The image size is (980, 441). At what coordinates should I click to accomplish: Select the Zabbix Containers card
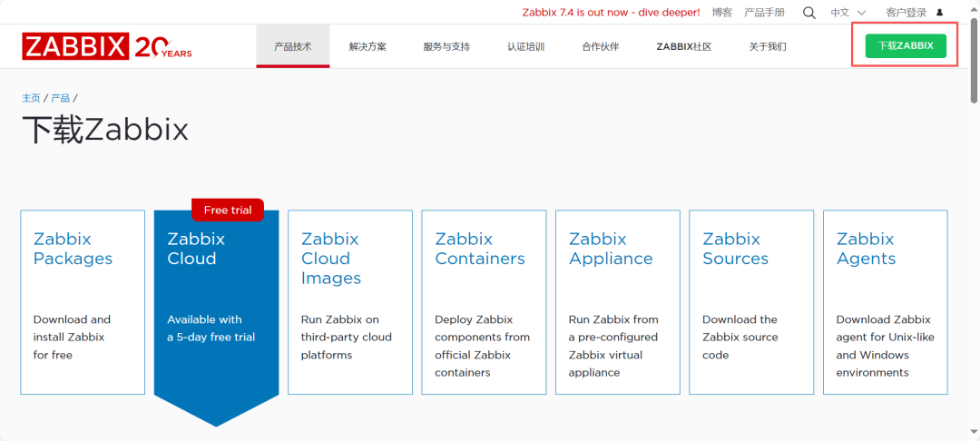click(484, 302)
